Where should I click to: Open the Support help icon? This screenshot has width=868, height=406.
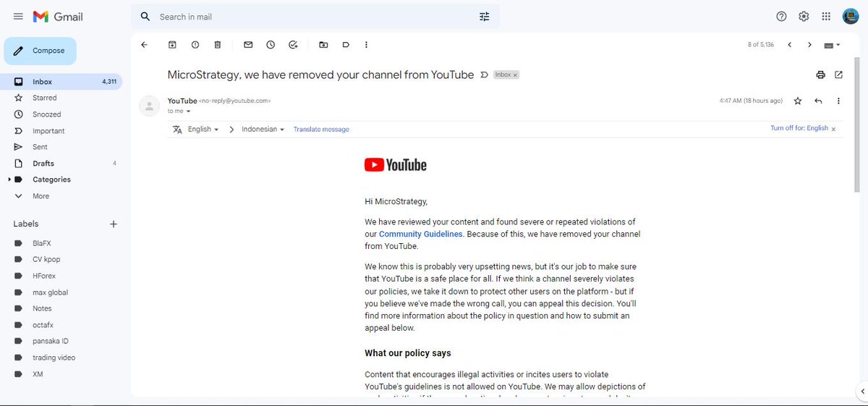pyautogui.click(x=781, y=16)
